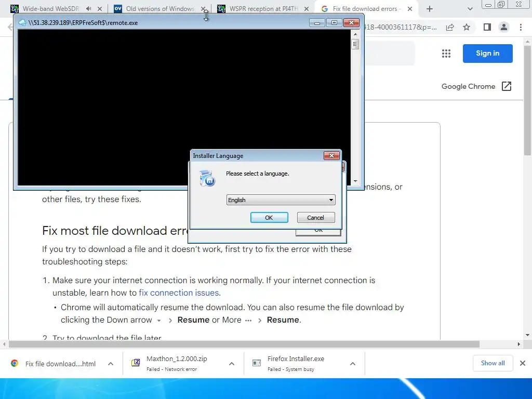Click the Maxthon zip file icon
Image resolution: width=532 pixels, height=399 pixels.
tap(136, 363)
